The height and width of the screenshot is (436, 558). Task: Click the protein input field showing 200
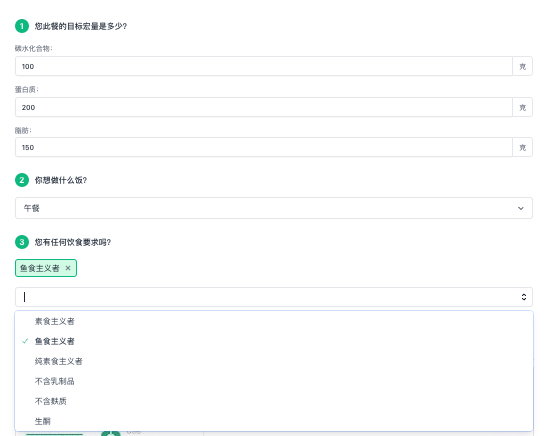[x=264, y=107]
